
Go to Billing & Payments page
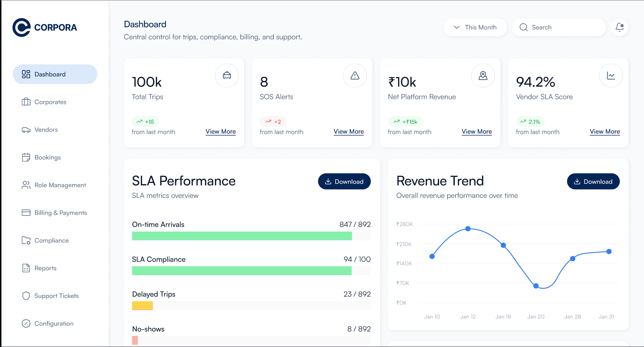point(60,213)
